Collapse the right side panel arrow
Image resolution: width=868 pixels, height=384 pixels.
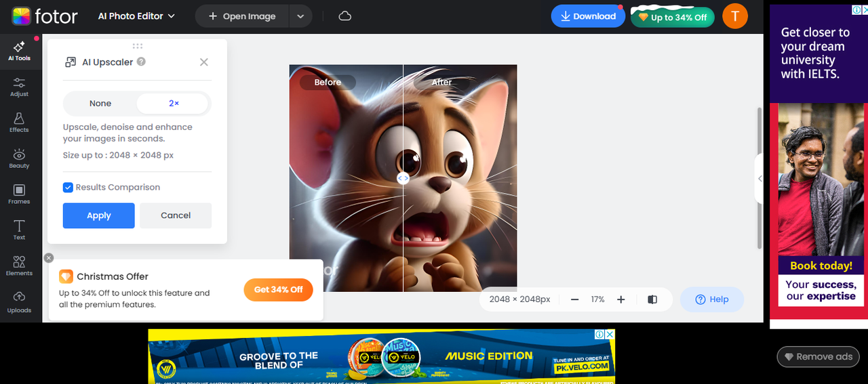tap(759, 179)
